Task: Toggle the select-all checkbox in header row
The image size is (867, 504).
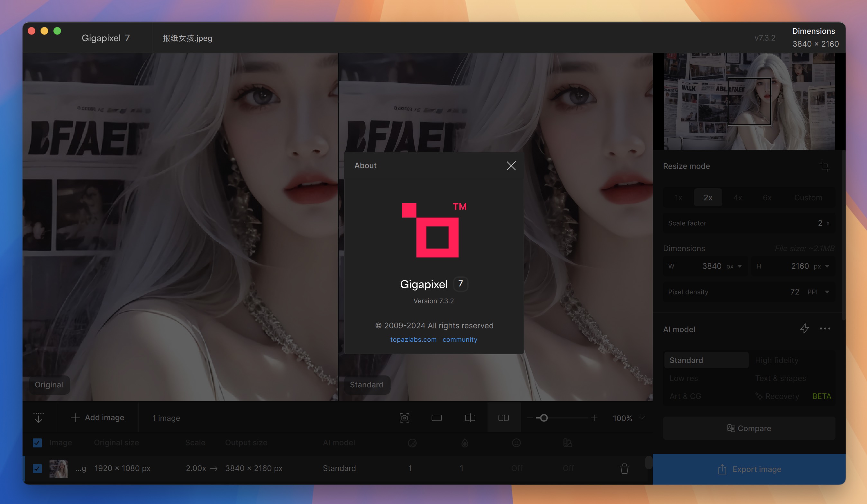Action: click(37, 443)
